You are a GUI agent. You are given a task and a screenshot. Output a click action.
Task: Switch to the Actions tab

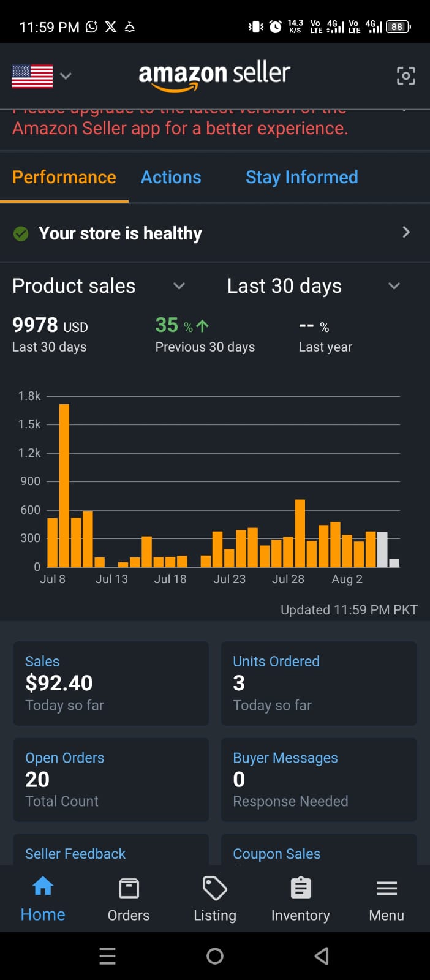171,177
